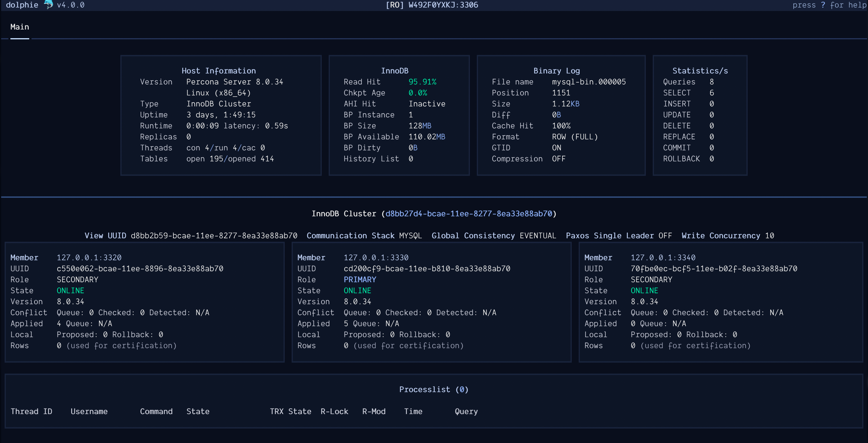Collapse the Binary Log panel
The height and width of the screenshot is (443, 868).
tap(556, 70)
